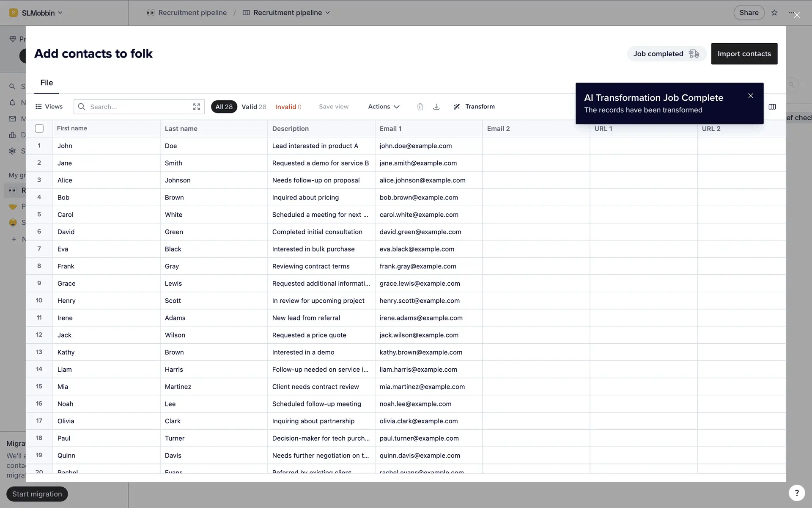
Task: Show only Valid 28 records
Action: pyautogui.click(x=254, y=107)
